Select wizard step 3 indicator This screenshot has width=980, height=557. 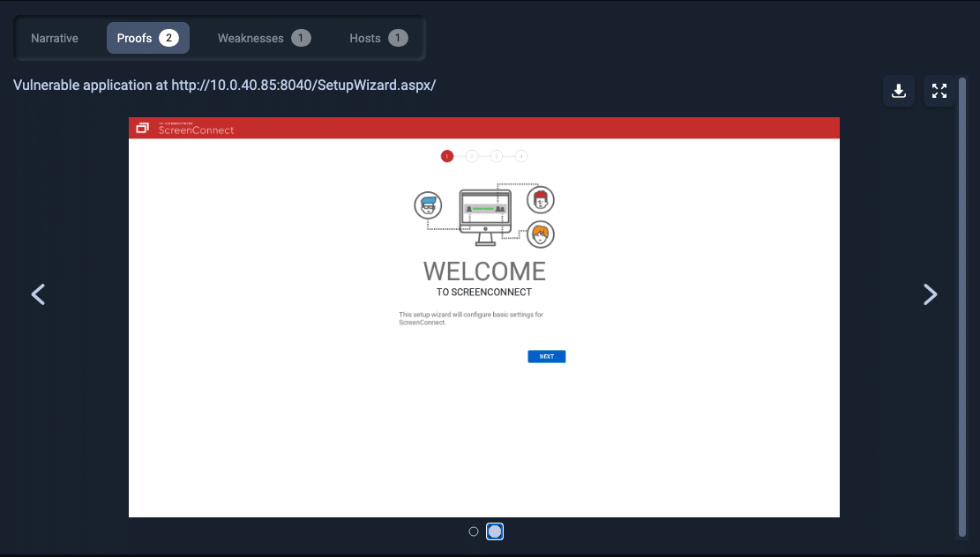497,155
